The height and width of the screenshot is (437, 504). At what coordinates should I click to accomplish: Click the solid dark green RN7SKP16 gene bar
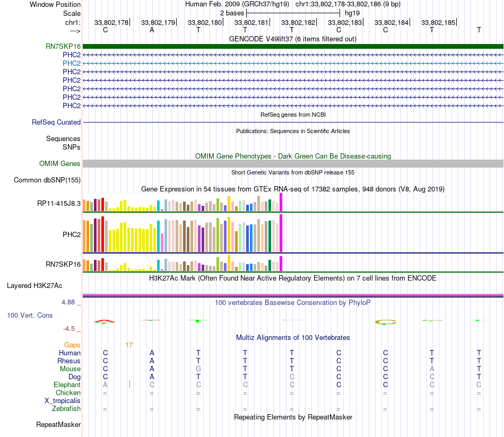tap(293, 46)
